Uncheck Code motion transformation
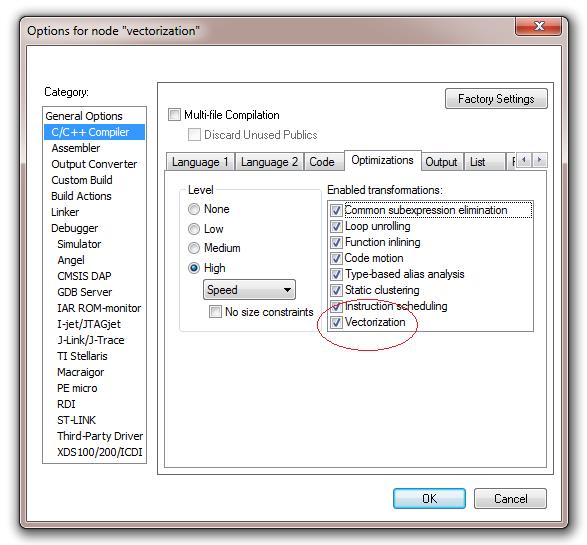This screenshot has height=545, width=587. pyautogui.click(x=336, y=258)
